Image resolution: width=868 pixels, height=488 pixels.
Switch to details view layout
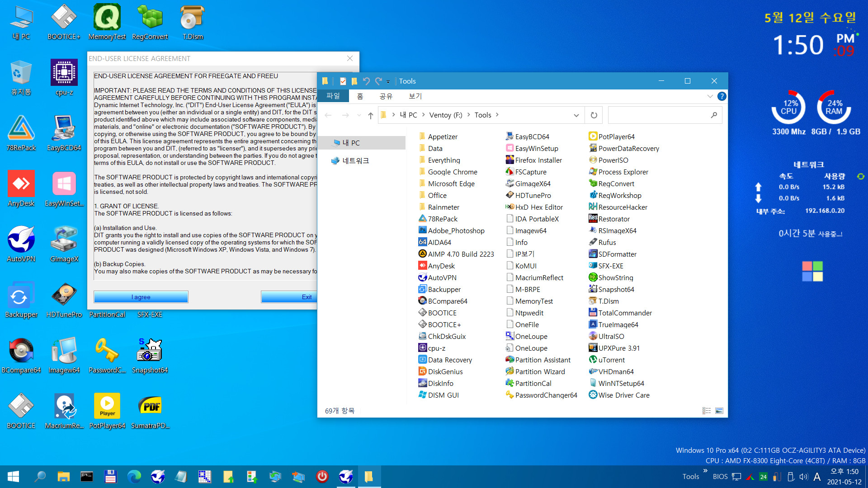tap(707, 411)
